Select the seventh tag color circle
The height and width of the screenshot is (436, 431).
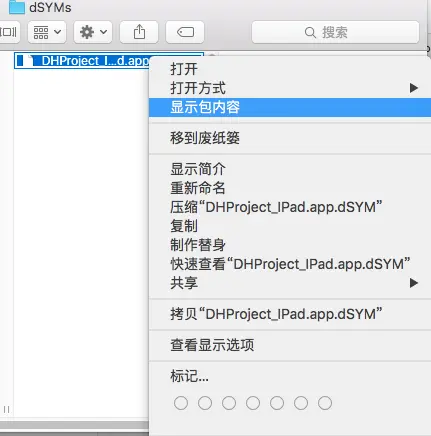325,403
